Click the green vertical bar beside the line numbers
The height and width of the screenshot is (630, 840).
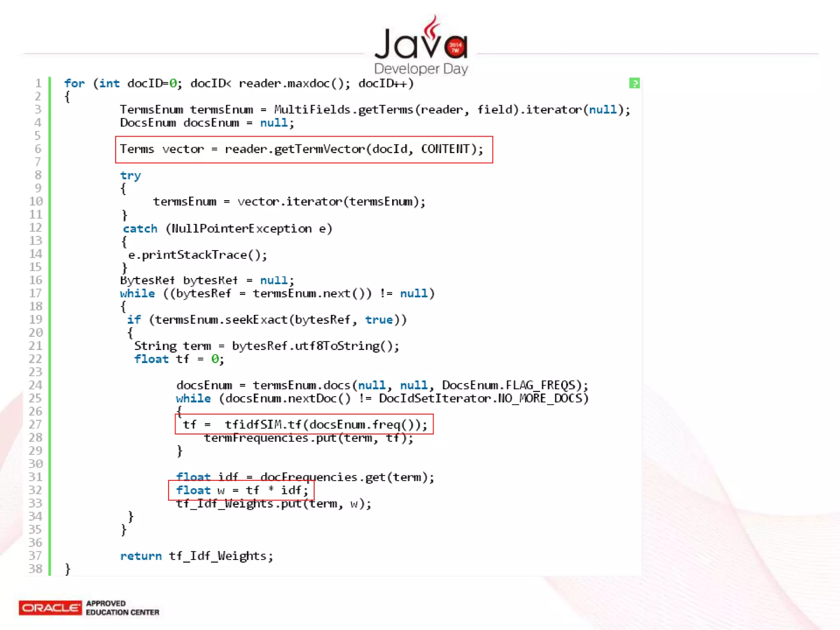point(50,326)
